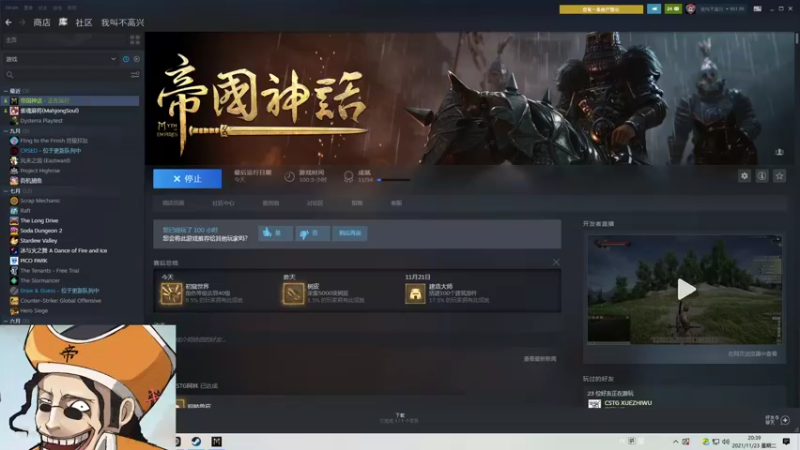The image size is (800, 450).
Task: Select Counter-Strike: Global Offensive entry
Action: click(x=61, y=301)
